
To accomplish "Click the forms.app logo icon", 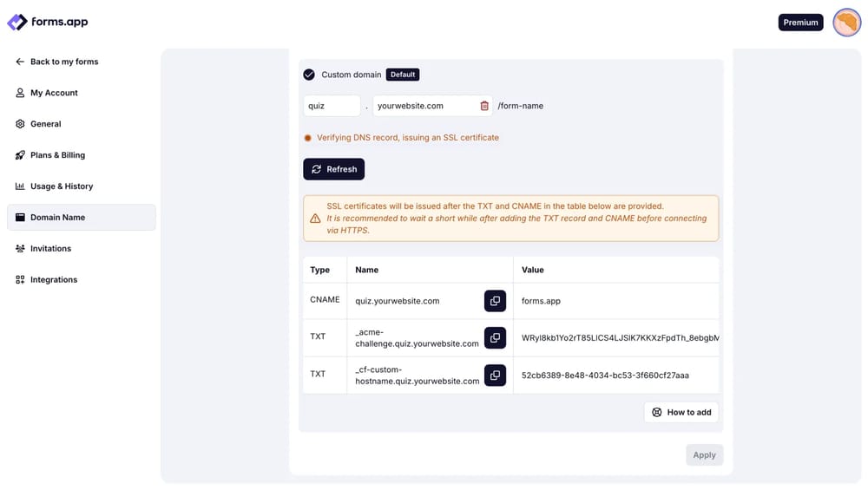I will [17, 22].
